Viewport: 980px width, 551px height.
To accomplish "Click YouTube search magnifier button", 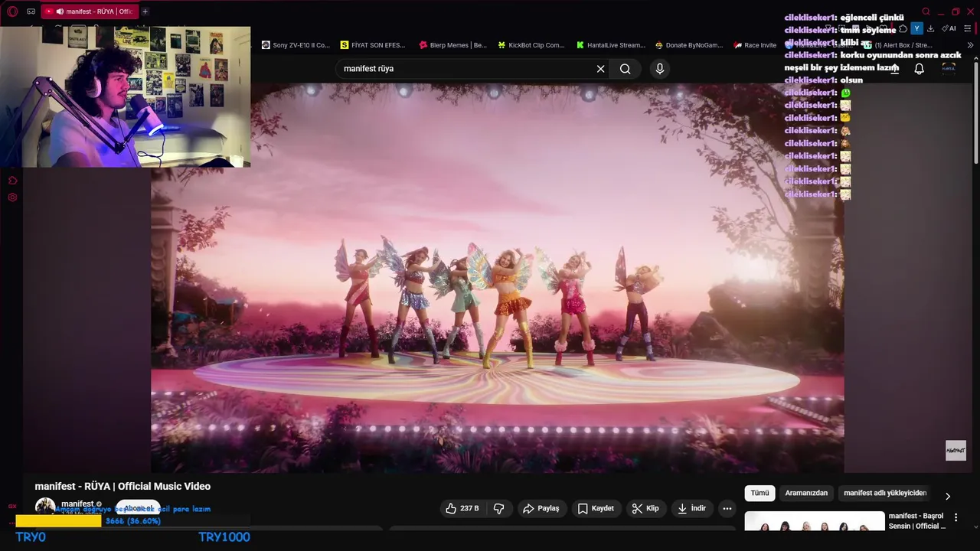I will (x=626, y=69).
